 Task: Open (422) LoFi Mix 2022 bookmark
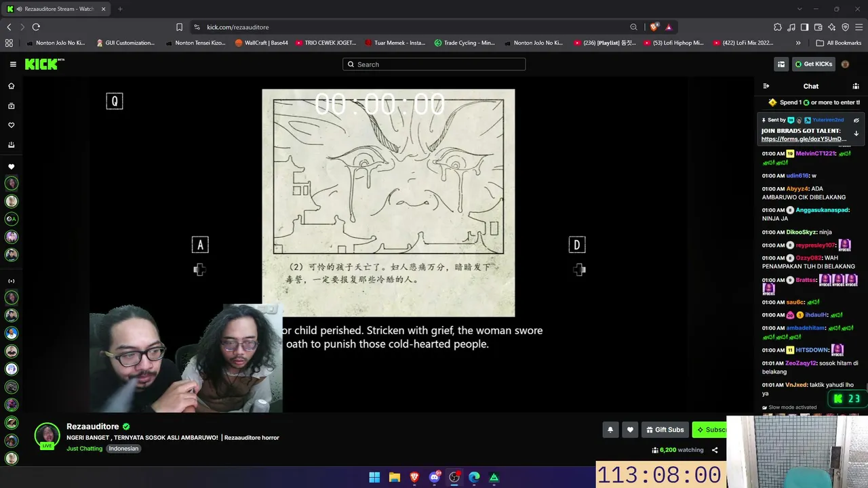click(x=743, y=43)
